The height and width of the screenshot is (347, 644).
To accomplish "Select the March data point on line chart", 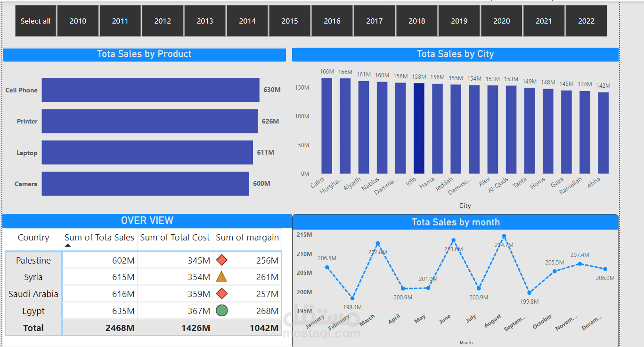I will tap(378, 243).
